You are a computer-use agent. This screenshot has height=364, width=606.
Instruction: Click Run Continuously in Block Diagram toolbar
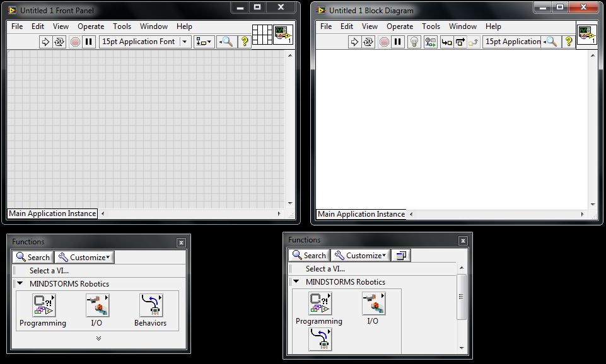(x=368, y=42)
